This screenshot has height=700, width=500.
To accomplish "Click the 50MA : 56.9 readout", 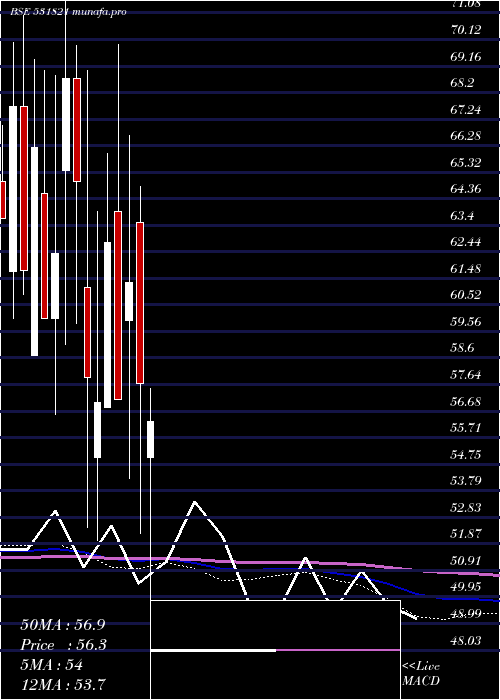I will tap(63, 624).
